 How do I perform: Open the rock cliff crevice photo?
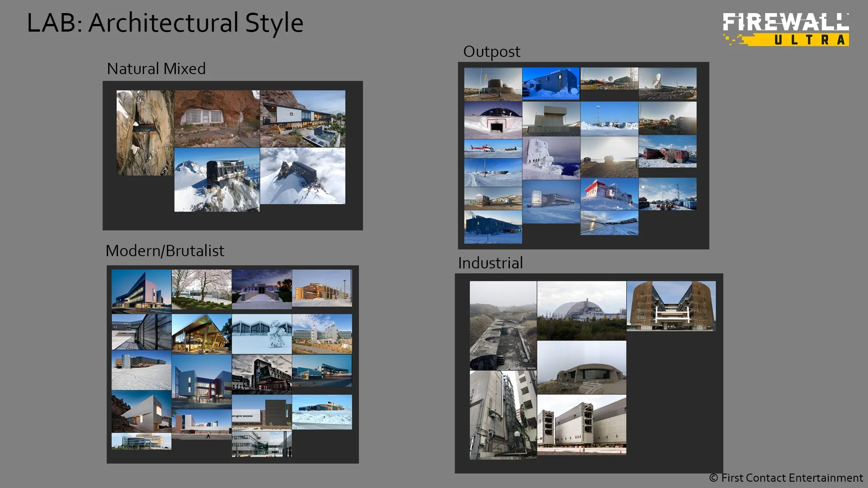pyautogui.click(x=145, y=132)
